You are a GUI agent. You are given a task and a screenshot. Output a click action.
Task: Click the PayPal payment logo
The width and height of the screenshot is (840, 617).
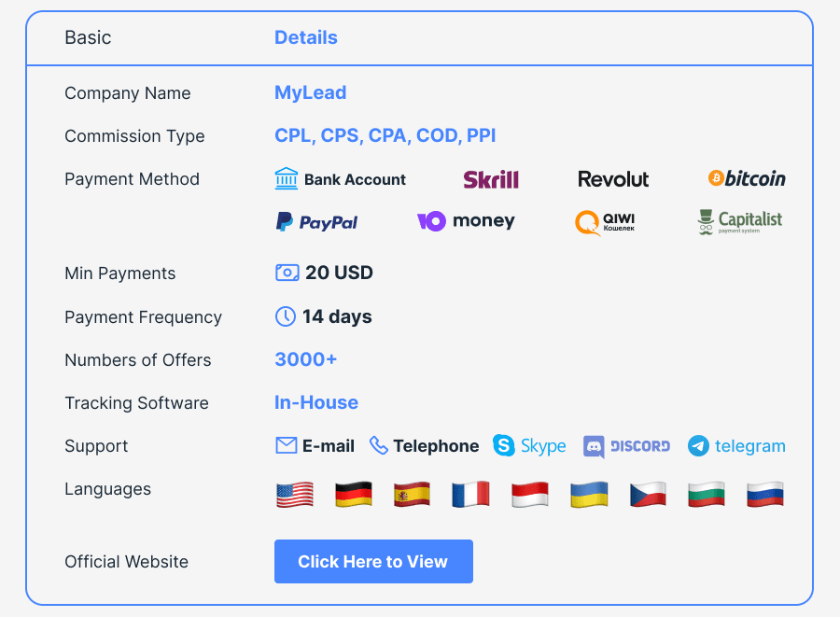[316, 222]
